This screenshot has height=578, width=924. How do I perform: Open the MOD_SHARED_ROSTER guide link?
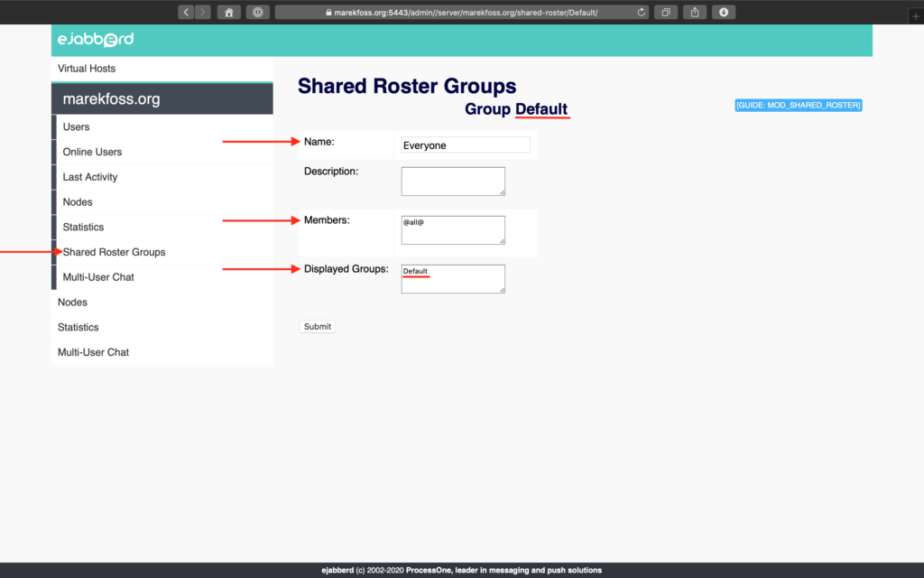(x=799, y=106)
